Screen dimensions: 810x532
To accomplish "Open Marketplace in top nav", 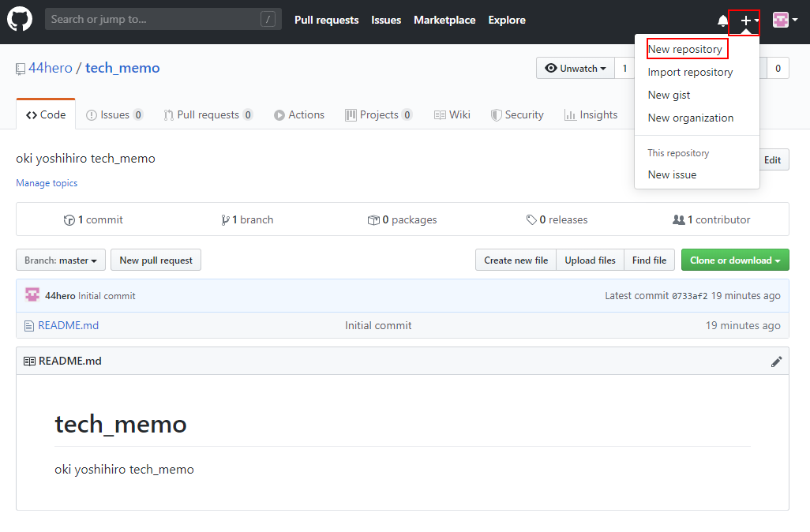I will pyautogui.click(x=444, y=21).
